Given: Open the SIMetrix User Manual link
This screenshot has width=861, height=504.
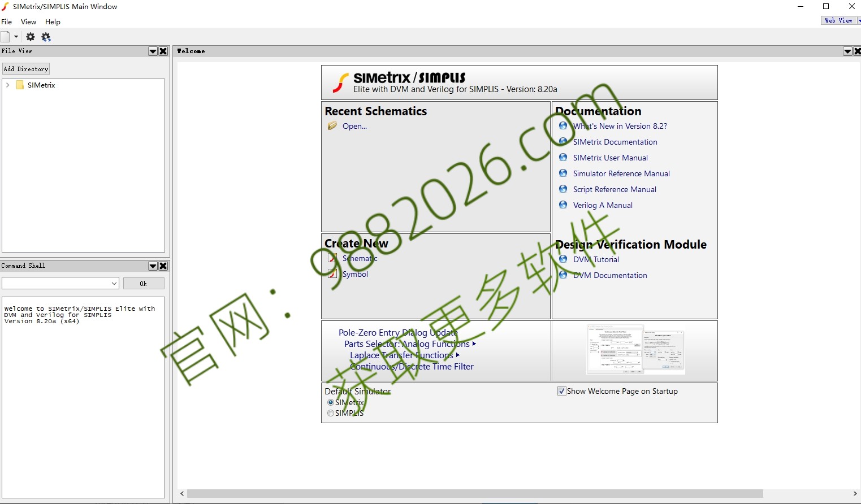Looking at the screenshot, I should tap(611, 158).
